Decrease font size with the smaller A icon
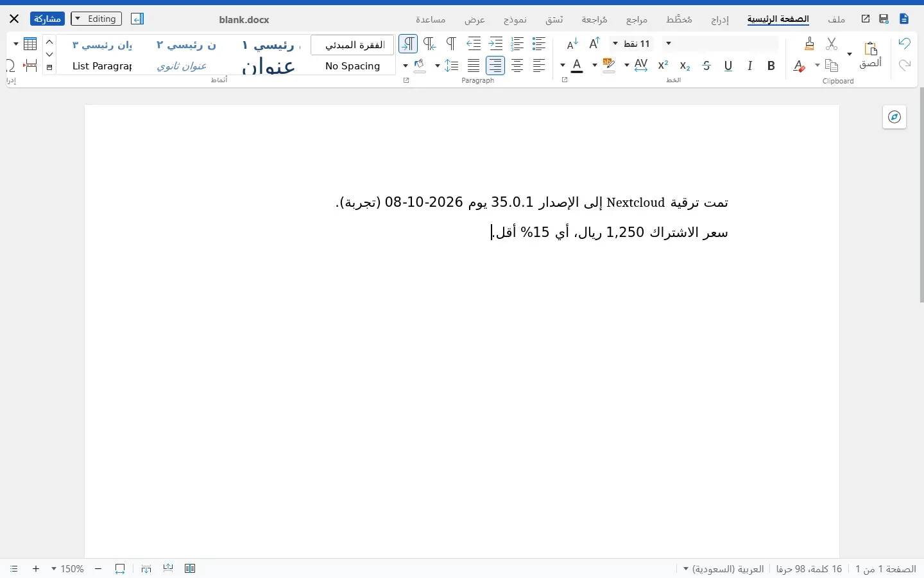Viewport: 924px width, 578px height. point(573,44)
